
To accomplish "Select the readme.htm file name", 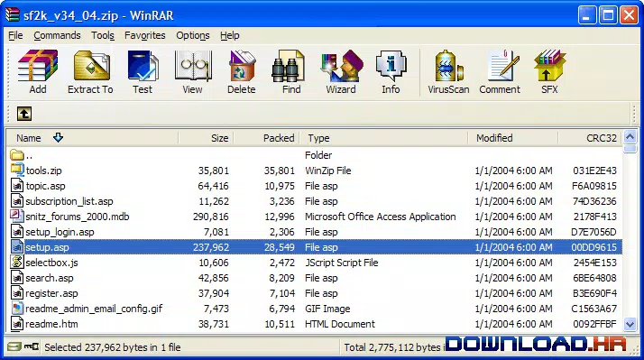I will pos(51,324).
